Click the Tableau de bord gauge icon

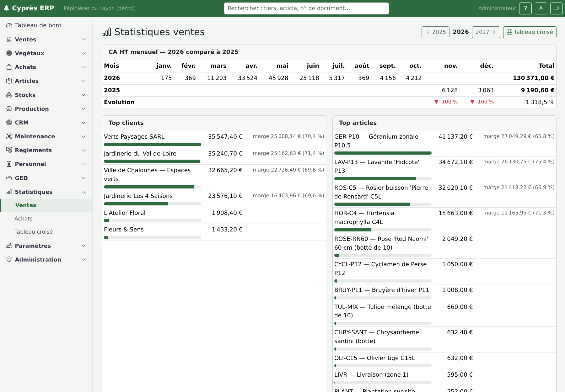(x=9, y=25)
